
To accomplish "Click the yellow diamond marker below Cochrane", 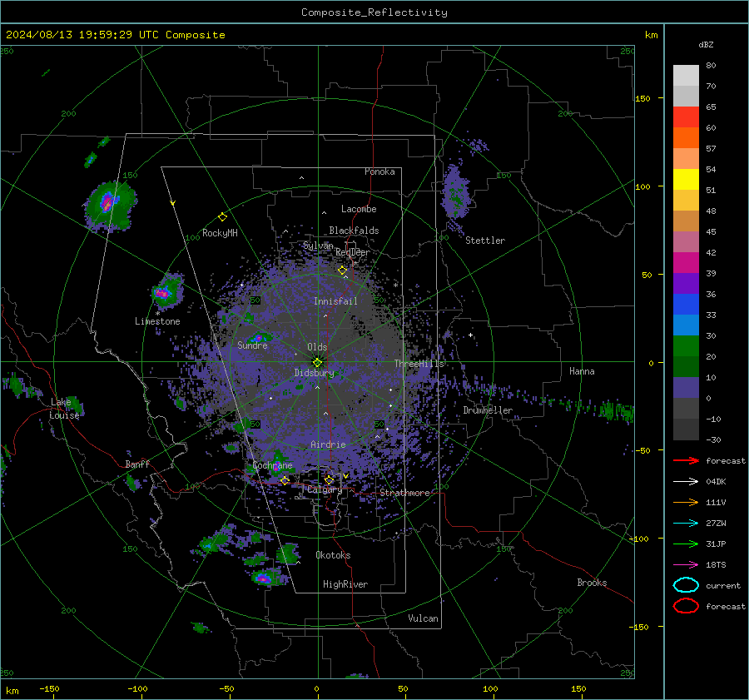I will pos(285,480).
